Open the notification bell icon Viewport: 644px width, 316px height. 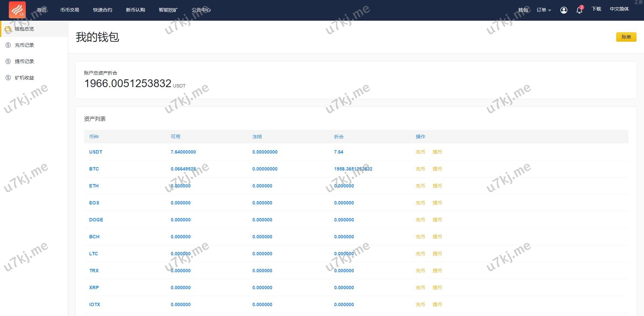[x=579, y=10]
